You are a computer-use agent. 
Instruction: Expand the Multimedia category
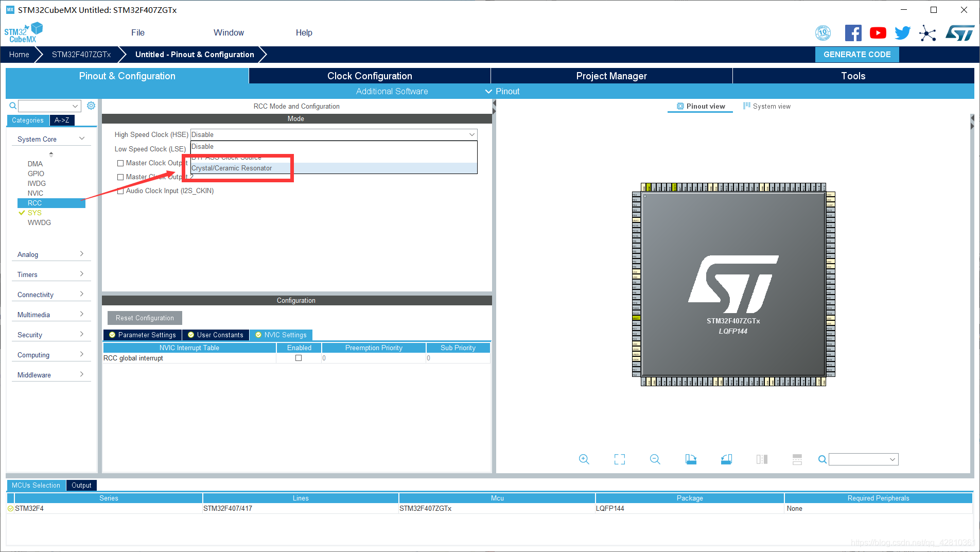(x=51, y=315)
